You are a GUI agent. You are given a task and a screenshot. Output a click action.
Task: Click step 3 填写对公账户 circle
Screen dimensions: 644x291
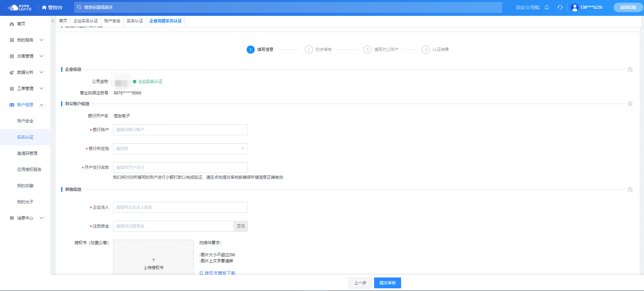[367, 50]
